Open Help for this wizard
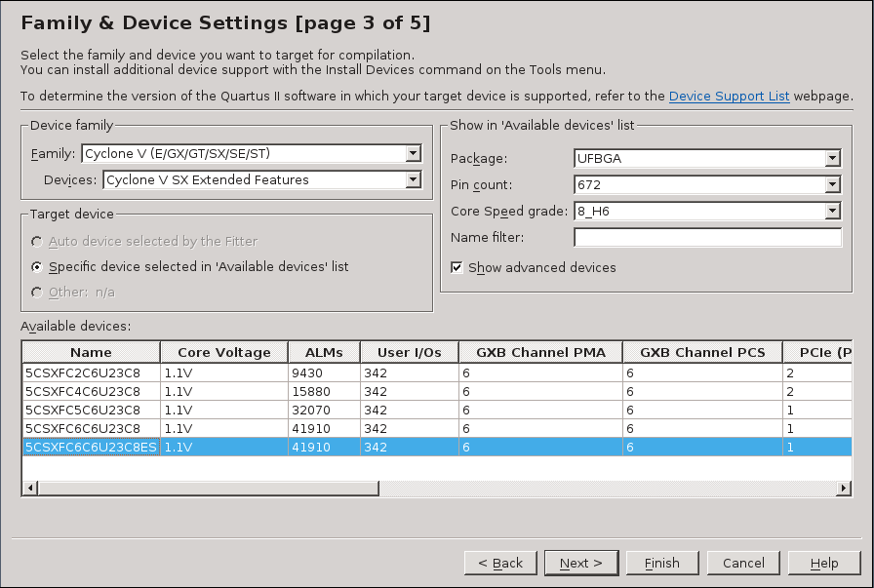This screenshot has height=588, width=874. [824, 563]
